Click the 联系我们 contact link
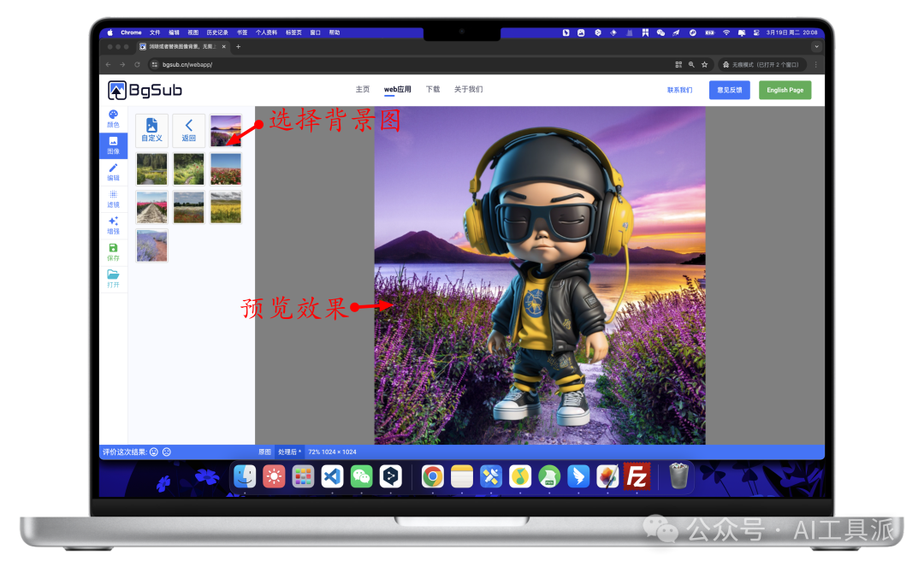Viewport: 924px width, 567px height. click(679, 90)
